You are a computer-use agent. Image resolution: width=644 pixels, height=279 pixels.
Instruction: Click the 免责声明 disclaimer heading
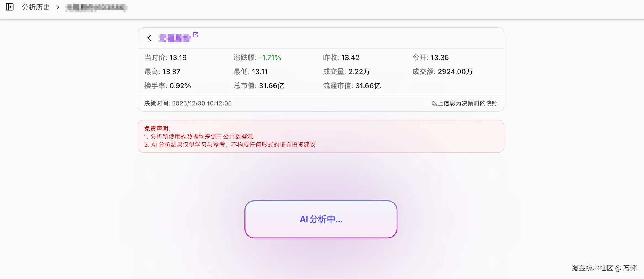pos(157,128)
